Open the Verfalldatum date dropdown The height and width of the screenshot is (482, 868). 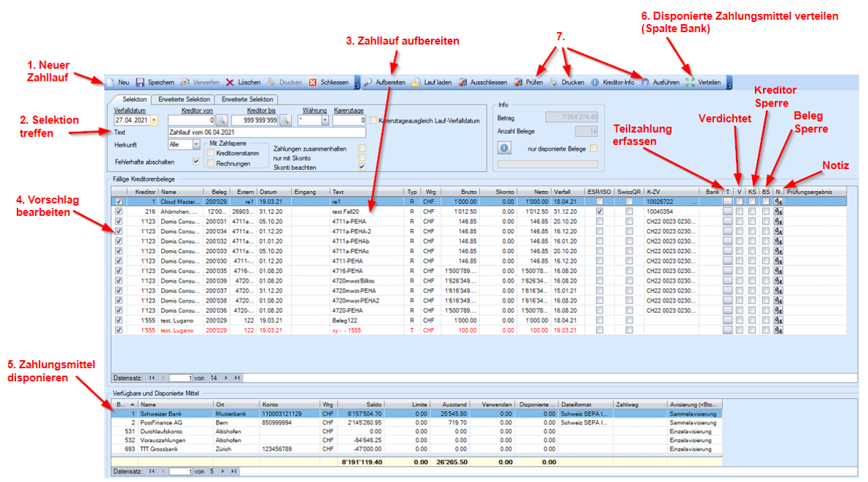(154, 120)
